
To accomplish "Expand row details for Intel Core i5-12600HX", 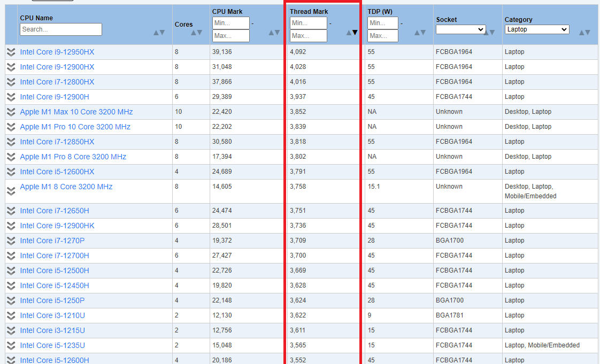I will [x=11, y=172].
